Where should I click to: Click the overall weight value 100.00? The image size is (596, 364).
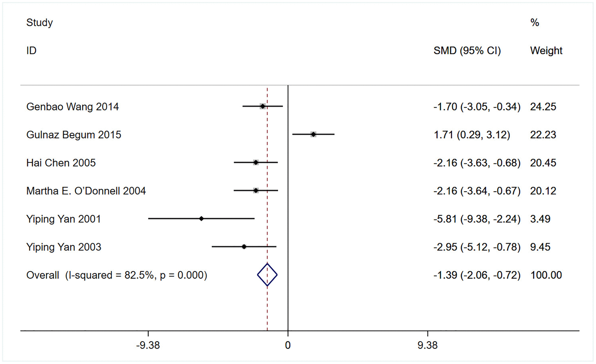point(546,275)
